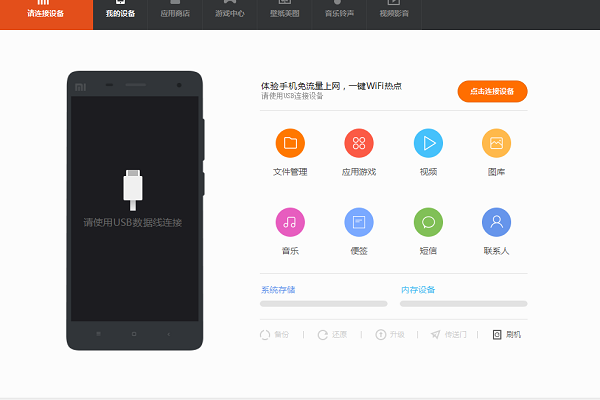The width and height of the screenshot is (600, 400).
Task: Select the pink 音乐 music icon
Action: click(290, 222)
